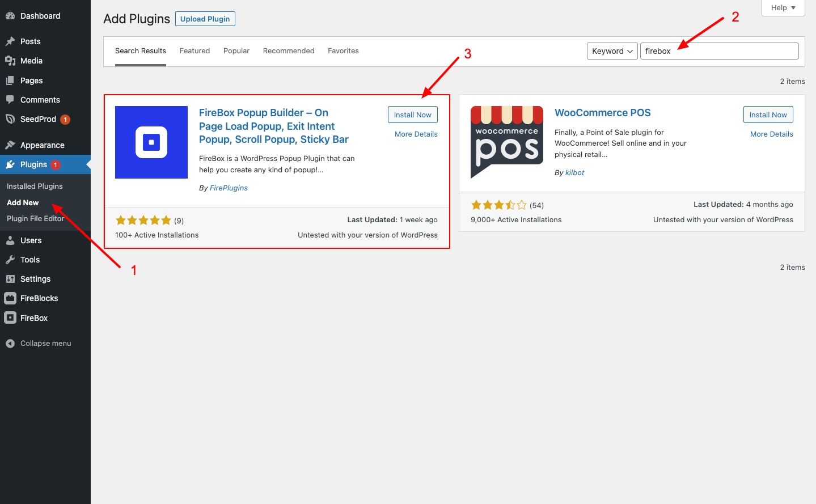Click WooCommerce POS star rating
Screen dimensions: 816x504
point(498,205)
